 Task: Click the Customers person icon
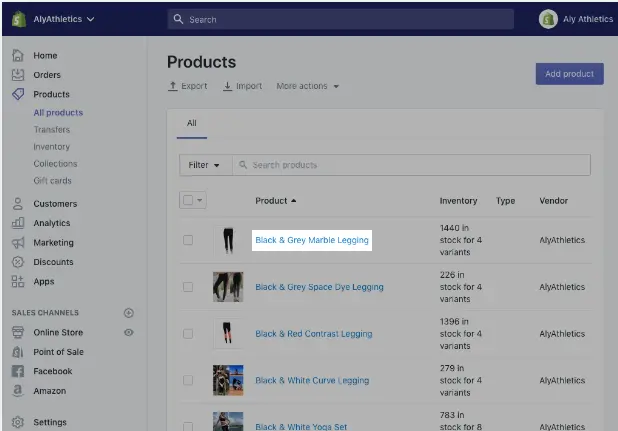[x=18, y=204]
